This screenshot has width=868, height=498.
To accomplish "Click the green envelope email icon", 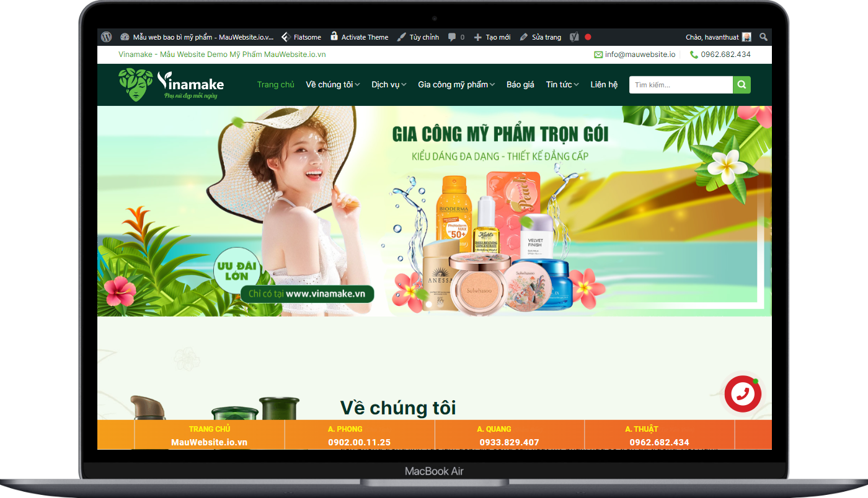I will tap(598, 55).
